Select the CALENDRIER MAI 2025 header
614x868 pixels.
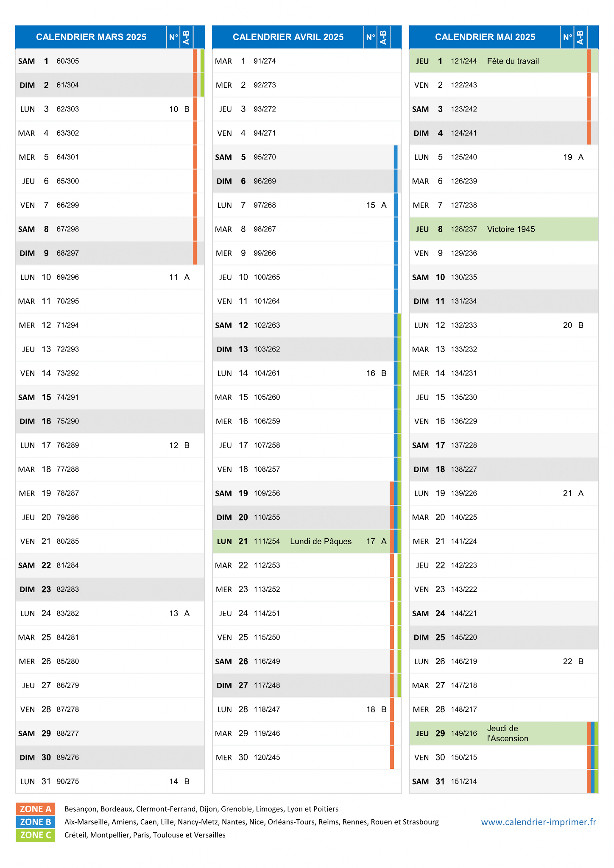[485, 37]
